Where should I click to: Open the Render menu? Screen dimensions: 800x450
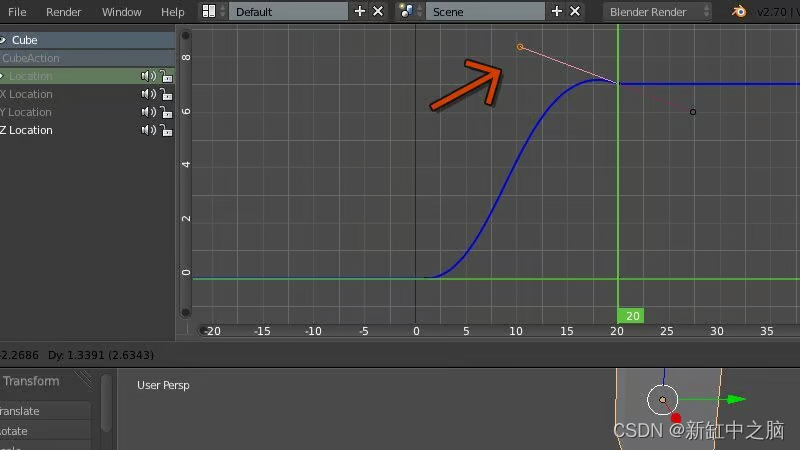(63, 12)
